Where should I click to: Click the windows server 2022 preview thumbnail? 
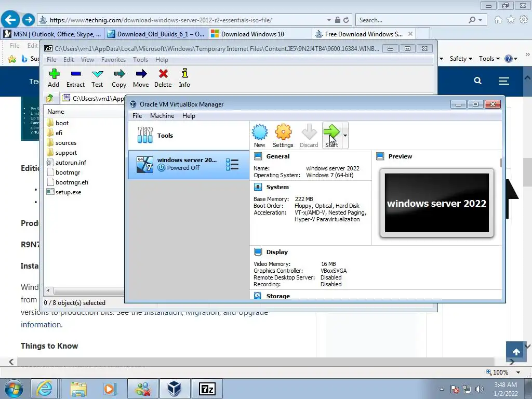tap(436, 203)
